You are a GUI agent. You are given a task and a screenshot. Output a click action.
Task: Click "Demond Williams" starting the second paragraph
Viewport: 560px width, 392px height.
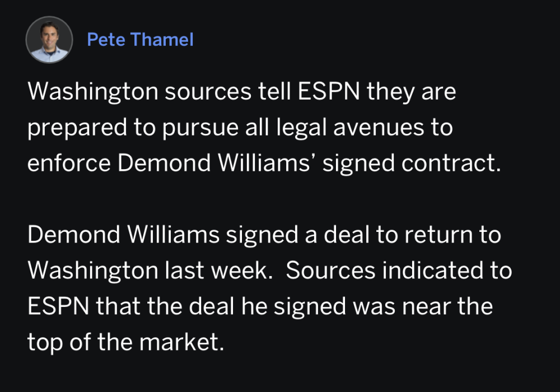pos(123,235)
